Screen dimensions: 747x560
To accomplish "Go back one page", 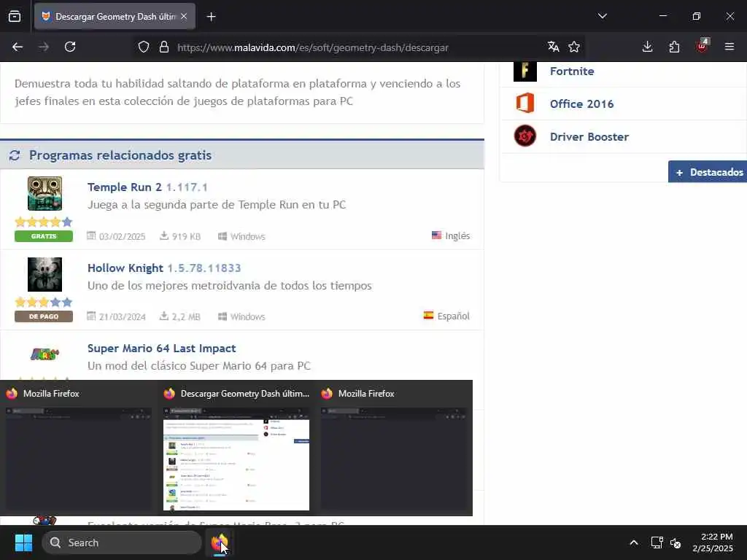I will [x=18, y=47].
